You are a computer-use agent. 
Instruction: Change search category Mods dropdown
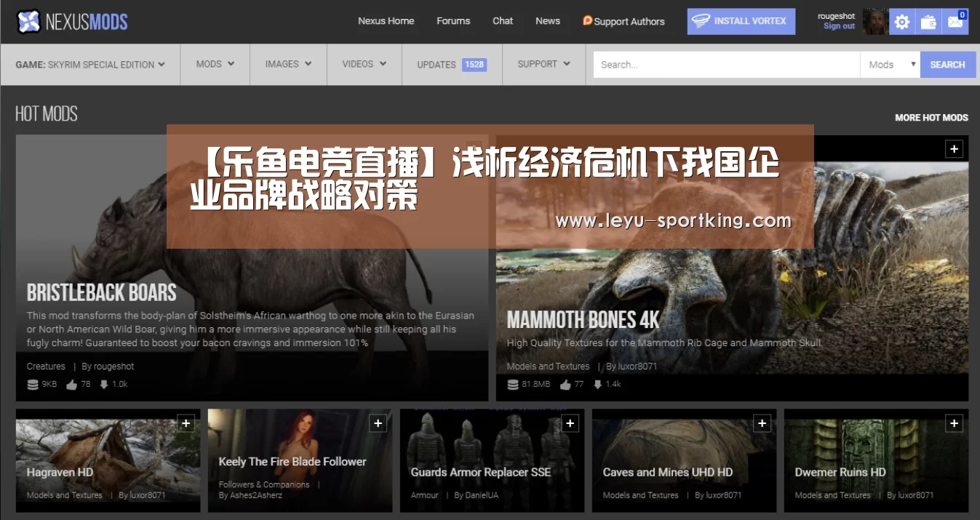tap(891, 65)
